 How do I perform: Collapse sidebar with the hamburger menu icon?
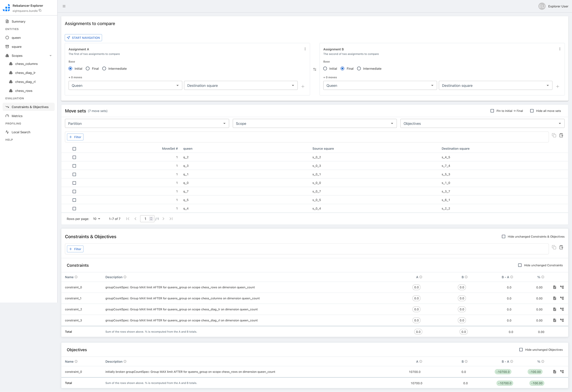(64, 6)
